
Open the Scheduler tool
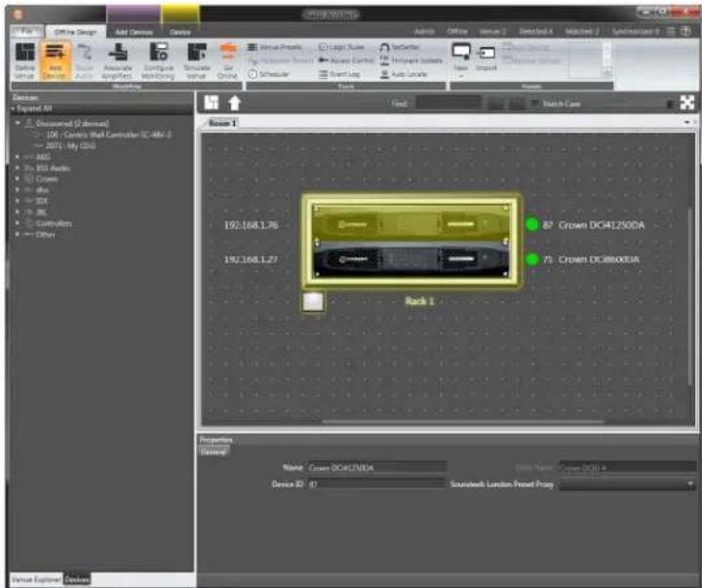269,74
